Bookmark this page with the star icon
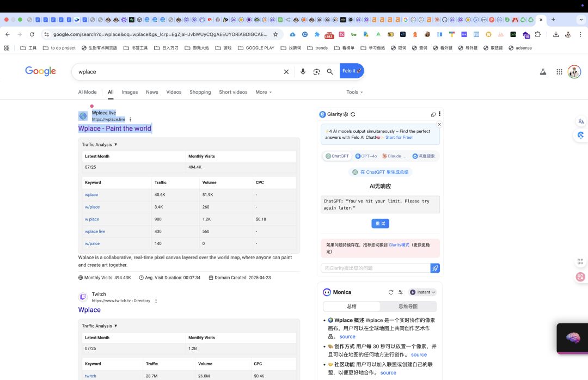Viewport: 588px width, 380px height. [x=275, y=34]
